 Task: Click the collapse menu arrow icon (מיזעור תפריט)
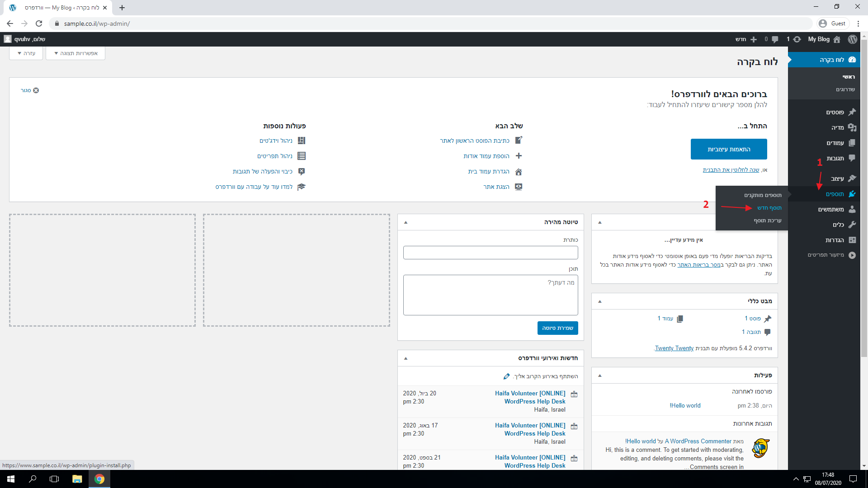coord(852,255)
